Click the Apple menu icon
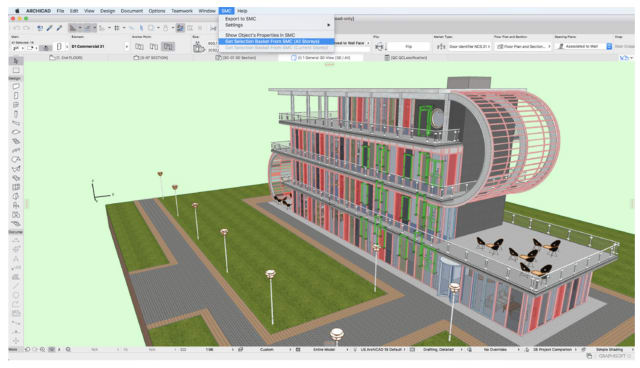 [18, 11]
